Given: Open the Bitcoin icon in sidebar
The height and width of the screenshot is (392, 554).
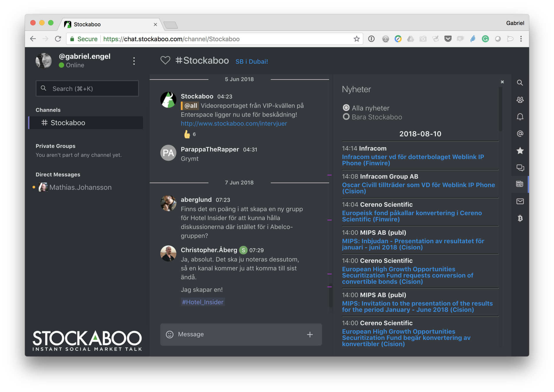Looking at the screenshot, I should pyautogui.click(x=520, y=218).
